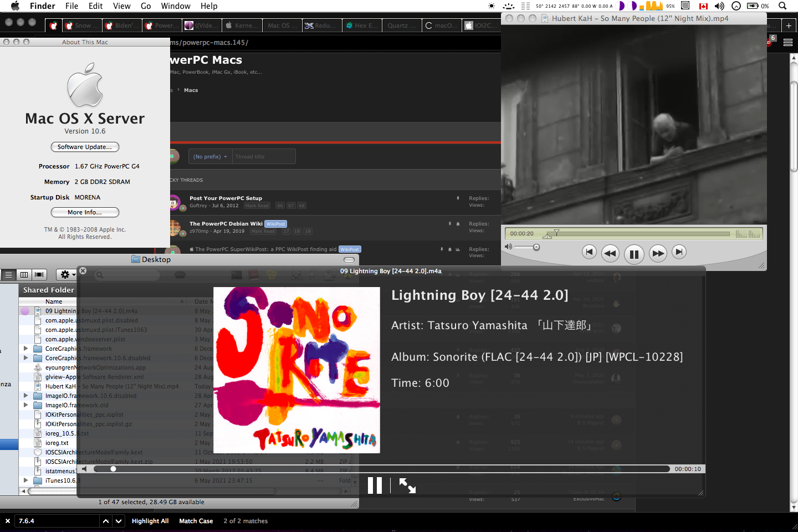Open a new browser tab
Image resolution: width=798 pixels, height=532 pixels.
click(x=789, y=25)
